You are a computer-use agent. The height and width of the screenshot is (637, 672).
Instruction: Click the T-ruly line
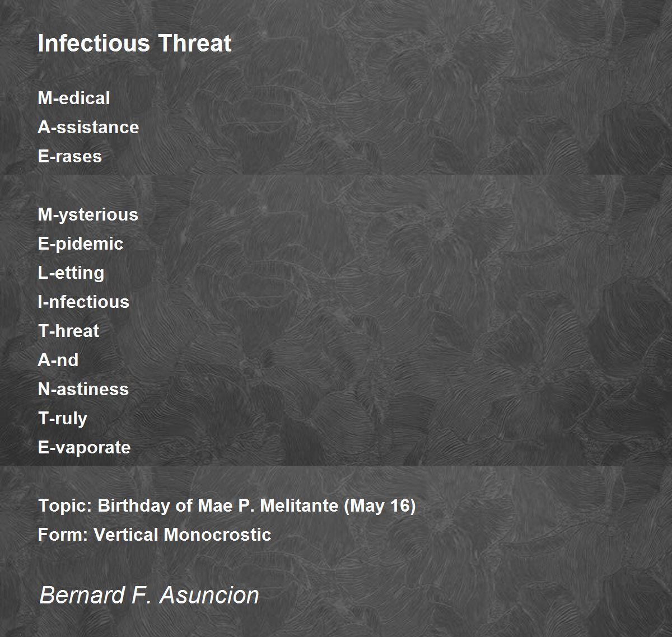[62, 419]
